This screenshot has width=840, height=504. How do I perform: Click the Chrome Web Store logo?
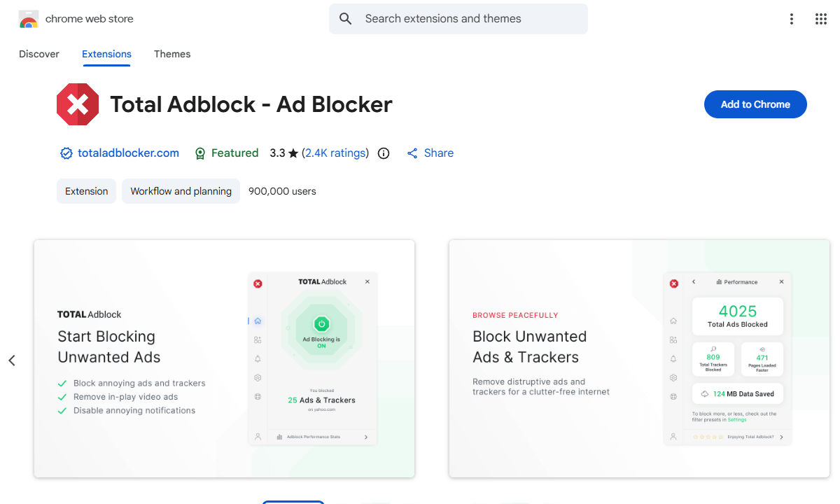28,18
